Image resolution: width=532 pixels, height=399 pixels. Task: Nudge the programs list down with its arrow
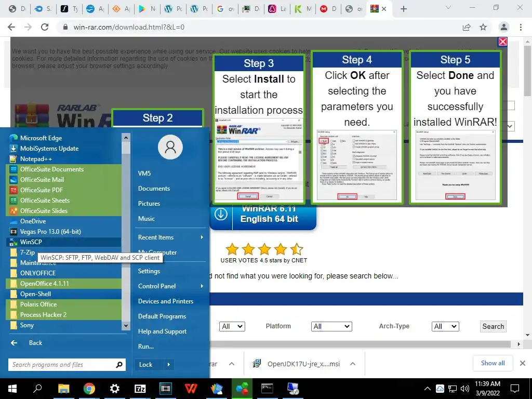coord(126,326)
